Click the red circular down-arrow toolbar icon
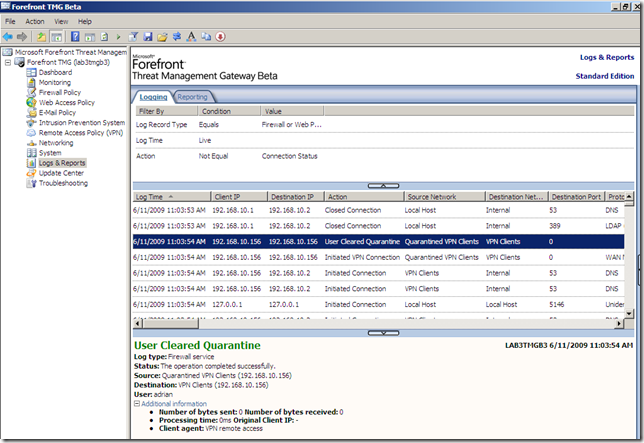Image resolution: width=644 pixels, height=443 pixels. tap(221, 37)
